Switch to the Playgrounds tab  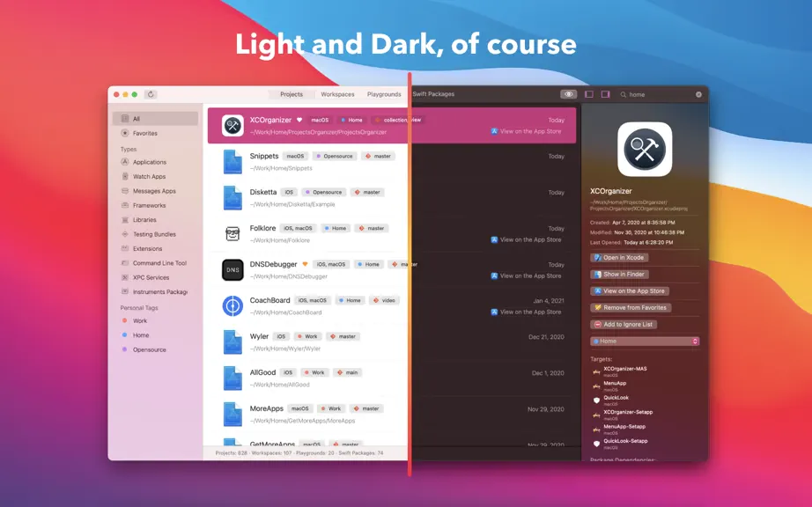(x=384, y=94)
